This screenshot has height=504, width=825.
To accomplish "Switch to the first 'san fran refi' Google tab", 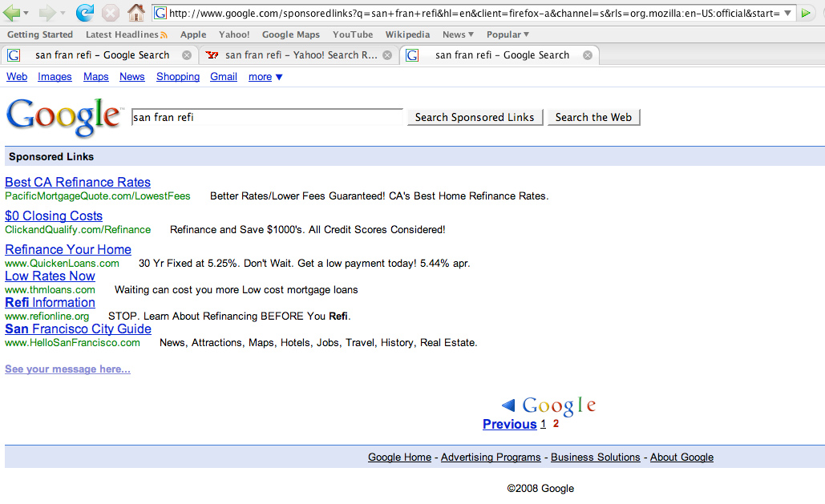I will click(99, 55).
